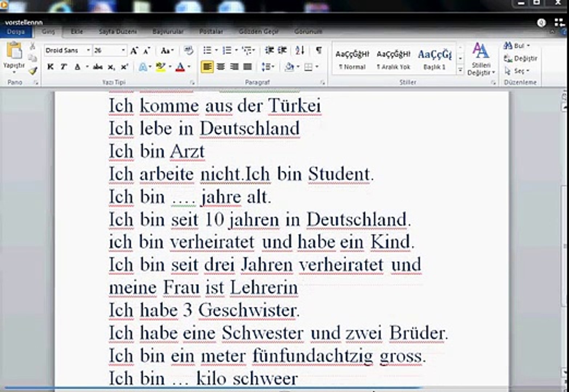
Task: Click the Borders grid icon
Action: 308,67
